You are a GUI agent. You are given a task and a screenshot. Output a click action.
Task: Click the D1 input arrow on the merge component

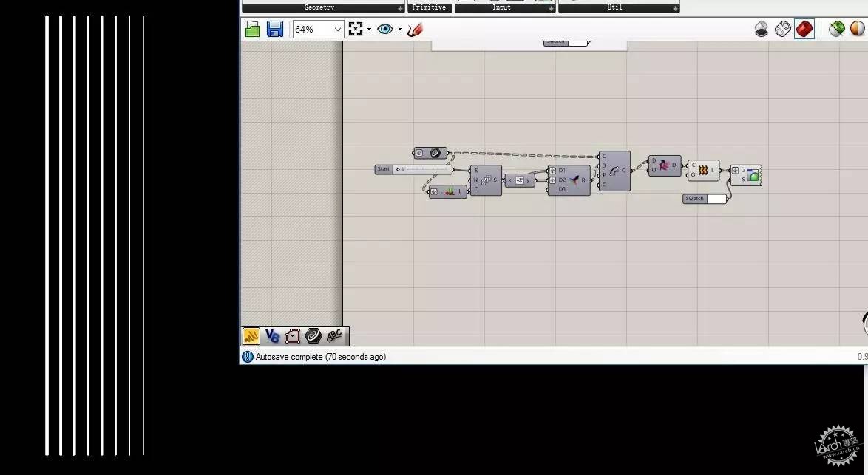(x=552, y=171)
